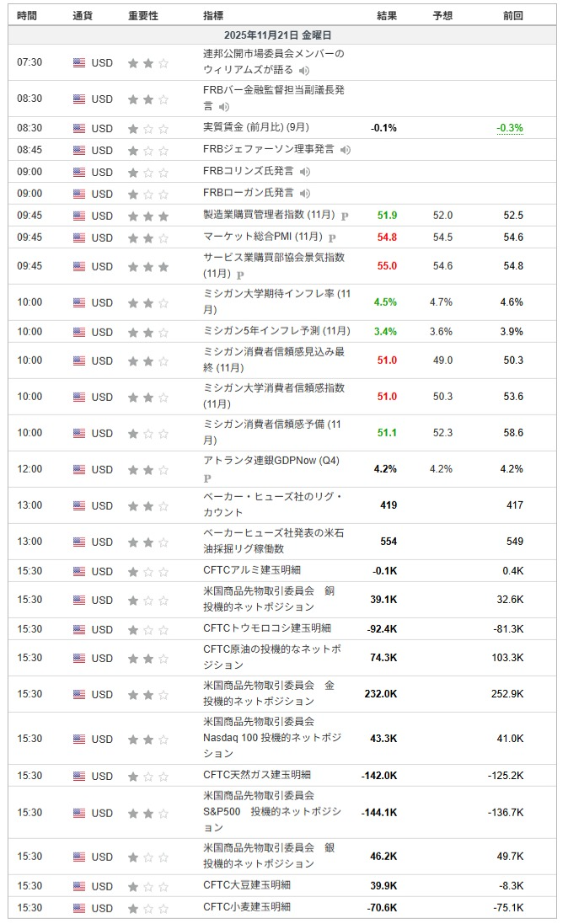Click speaker icon beside FRBローガン氏発言

click(305, 194)
